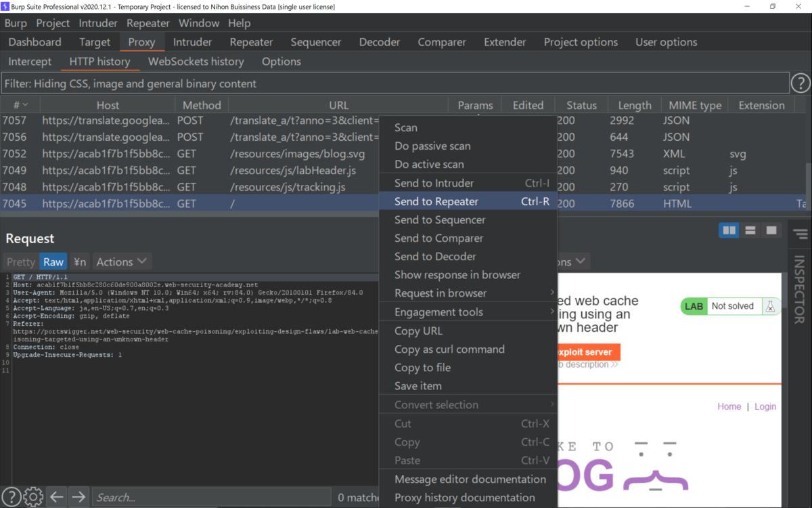Open Message editor documentation
Screen dimensions: 812x508
[468, 479]
